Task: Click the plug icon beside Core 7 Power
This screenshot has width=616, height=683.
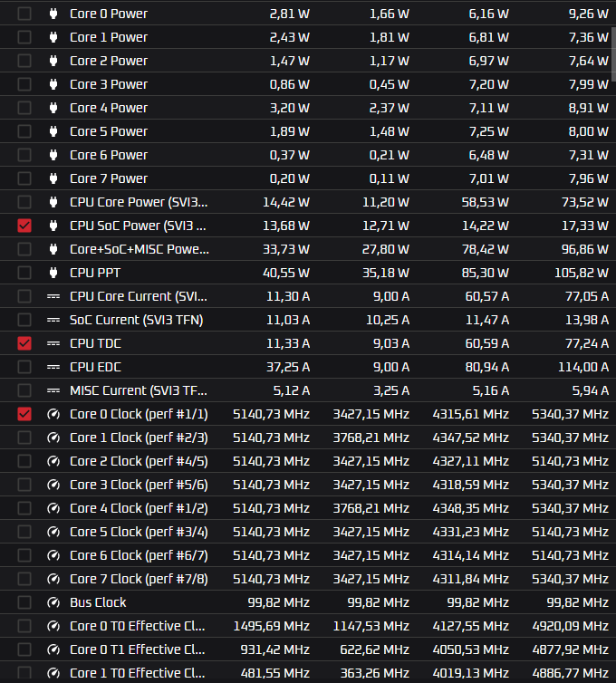Action: click(x=53, y=178)
